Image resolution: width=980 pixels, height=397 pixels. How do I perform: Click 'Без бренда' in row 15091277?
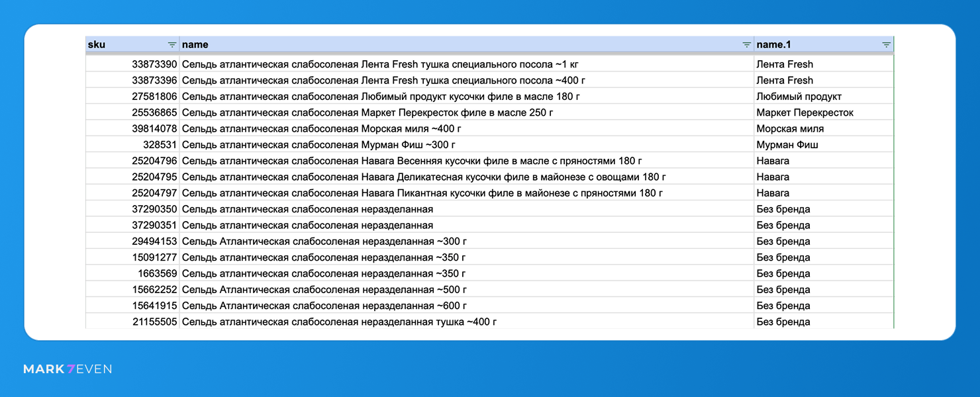coord(824,257)
